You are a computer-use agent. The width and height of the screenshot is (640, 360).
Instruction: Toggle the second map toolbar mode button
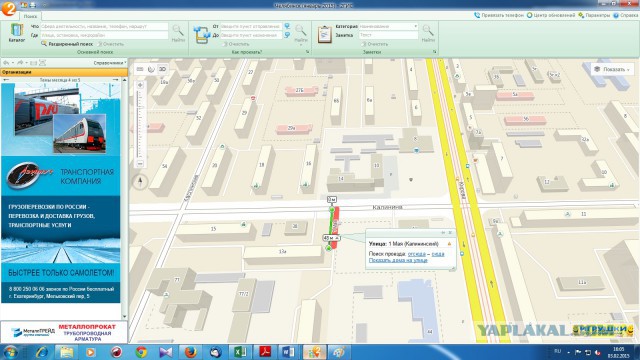tap(151, 69)
